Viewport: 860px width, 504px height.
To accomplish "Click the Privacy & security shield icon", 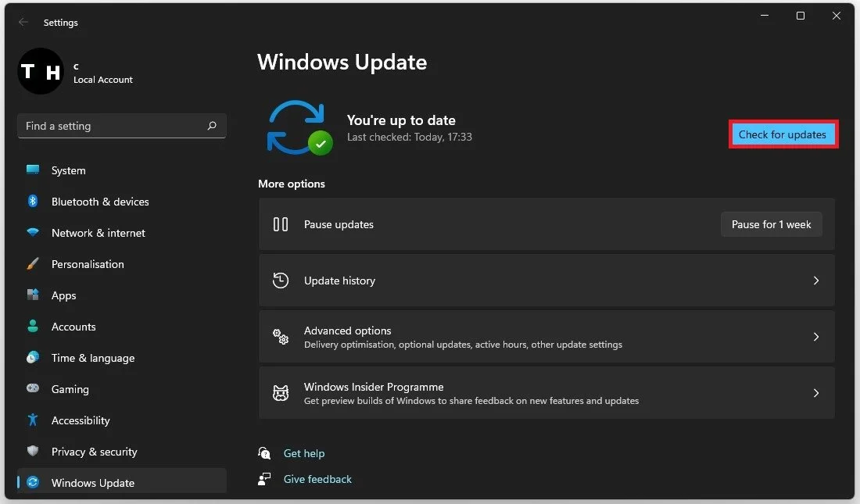I will [x=33, y=451].
